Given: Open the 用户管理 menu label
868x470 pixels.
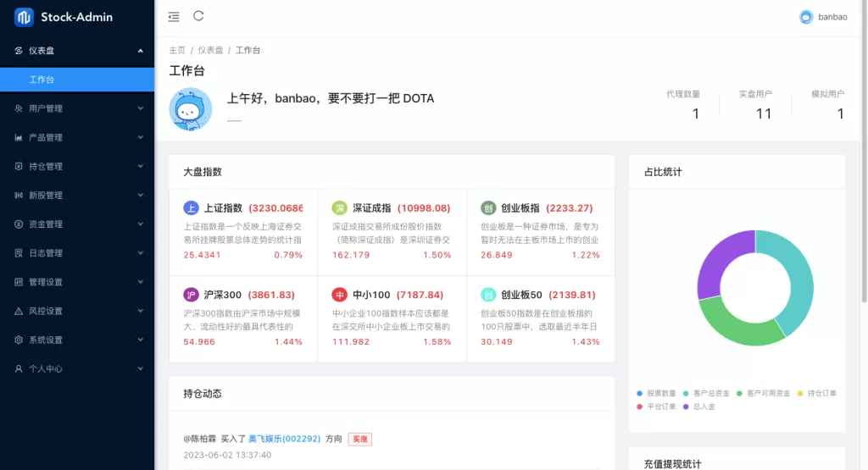Looking at the screenshot, I should [x=46, y=108].
